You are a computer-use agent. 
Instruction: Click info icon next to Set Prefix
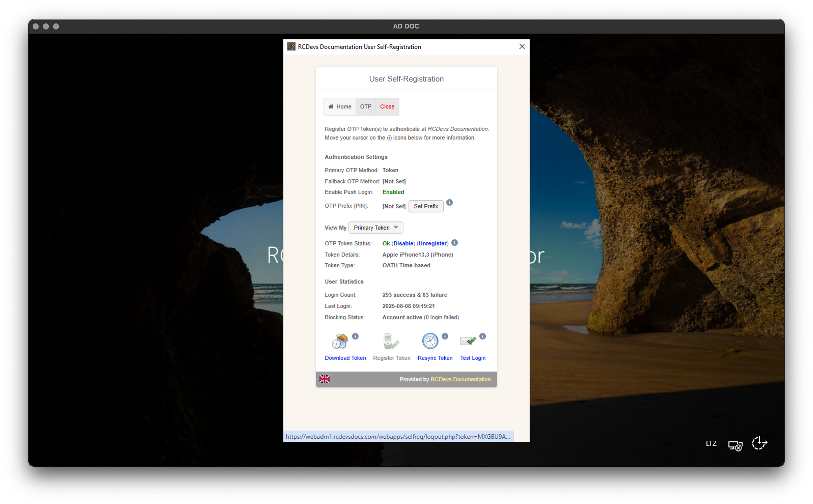point(449,202)
